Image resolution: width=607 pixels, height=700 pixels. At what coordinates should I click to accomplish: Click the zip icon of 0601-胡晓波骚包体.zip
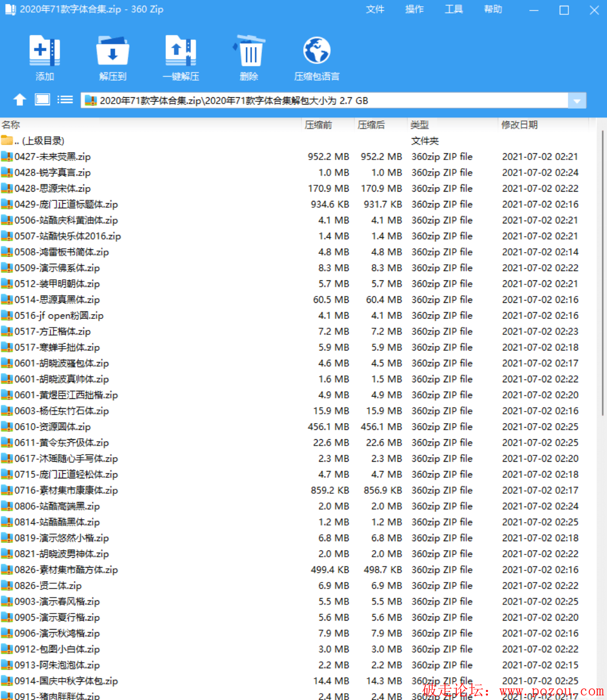[x=7, y=363]
